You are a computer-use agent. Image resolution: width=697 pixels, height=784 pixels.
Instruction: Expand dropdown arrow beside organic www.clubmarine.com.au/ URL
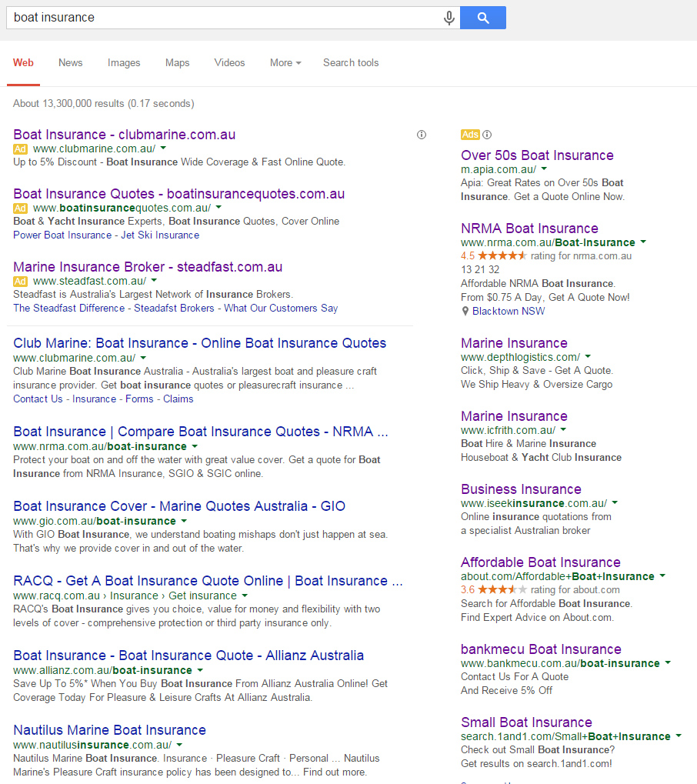click(144, 358)
